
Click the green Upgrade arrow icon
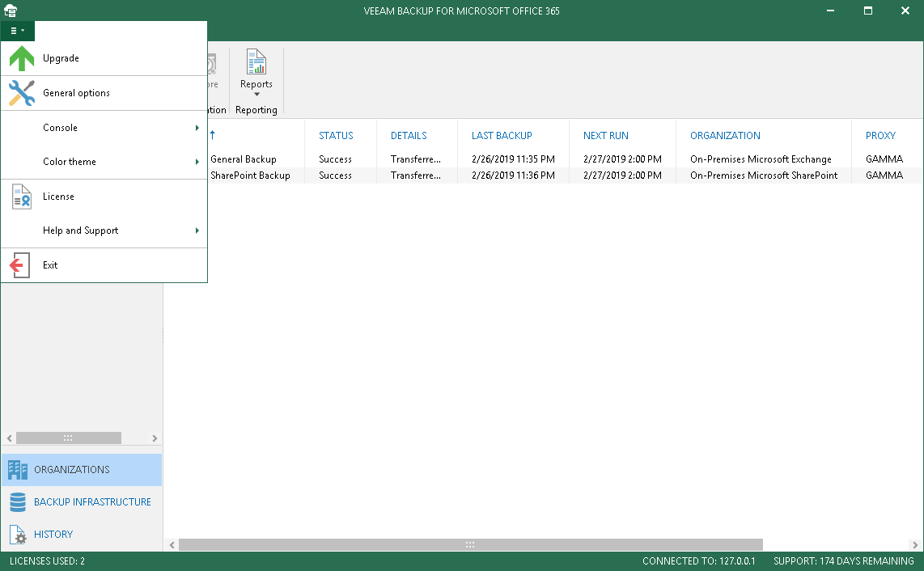click(x=22, y=58)
